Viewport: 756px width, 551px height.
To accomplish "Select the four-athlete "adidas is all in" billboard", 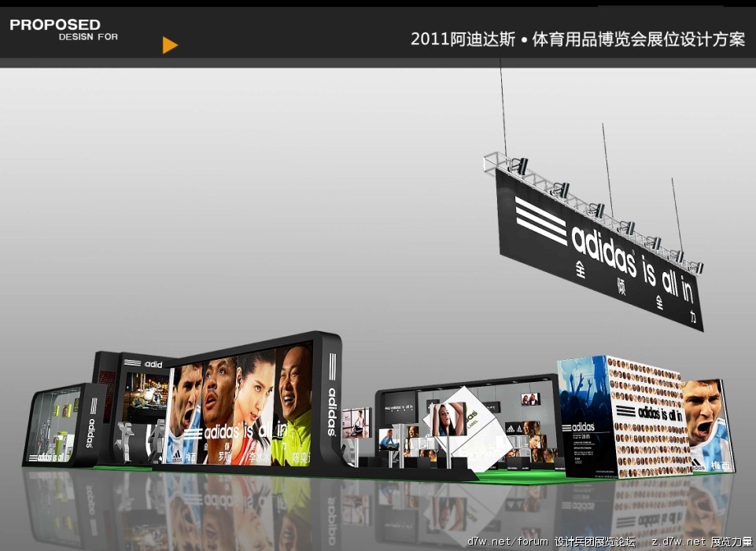I will [241, 403].
